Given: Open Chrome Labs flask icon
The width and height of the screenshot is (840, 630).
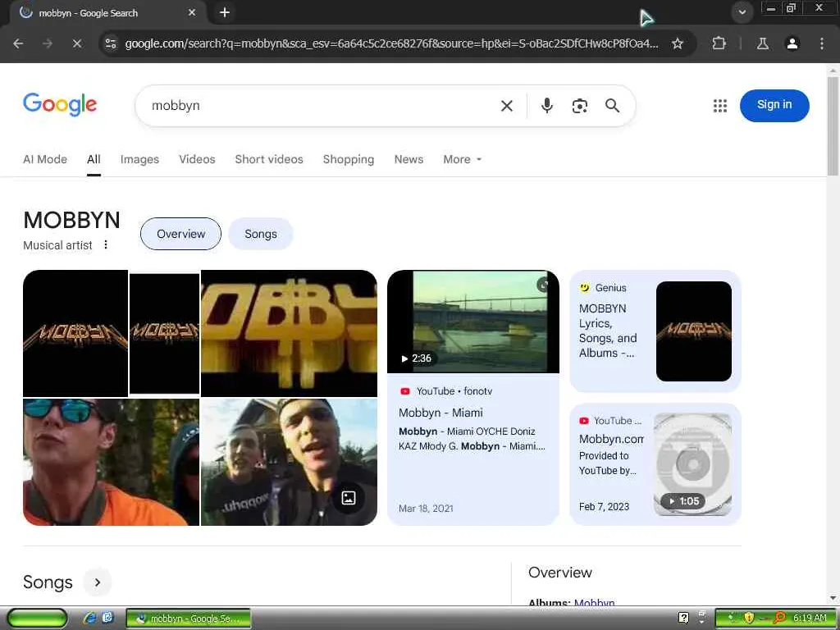Looking at the screenshot, I should click(x=762, y=43).
